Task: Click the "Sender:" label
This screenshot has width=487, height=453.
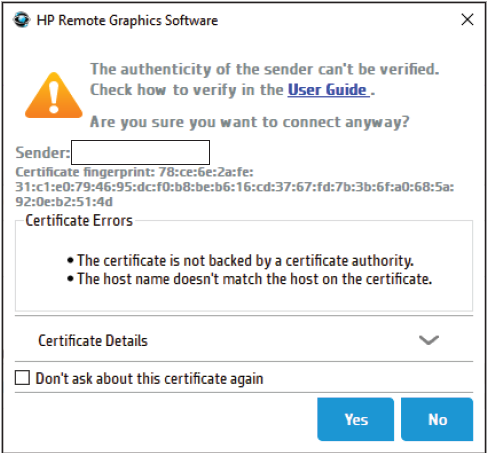Action: 43,153
